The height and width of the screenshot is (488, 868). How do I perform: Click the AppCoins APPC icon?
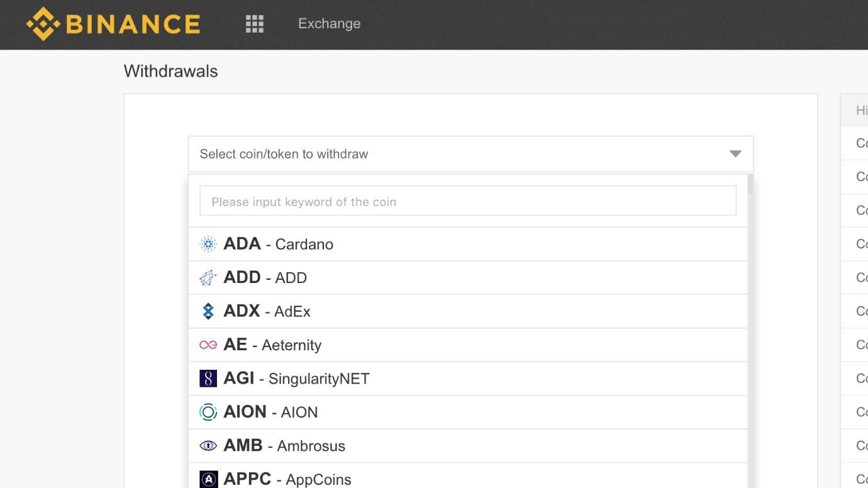click(208, 479)
